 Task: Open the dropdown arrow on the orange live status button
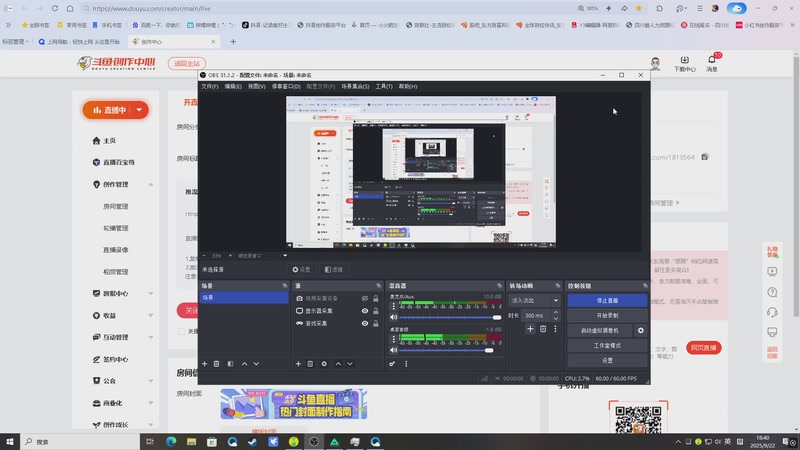point(139,110)
